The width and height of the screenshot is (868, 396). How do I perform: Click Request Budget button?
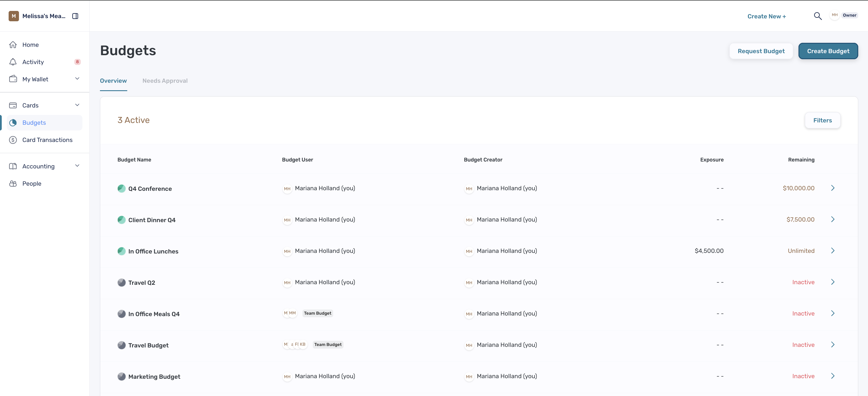click(761, 51)
